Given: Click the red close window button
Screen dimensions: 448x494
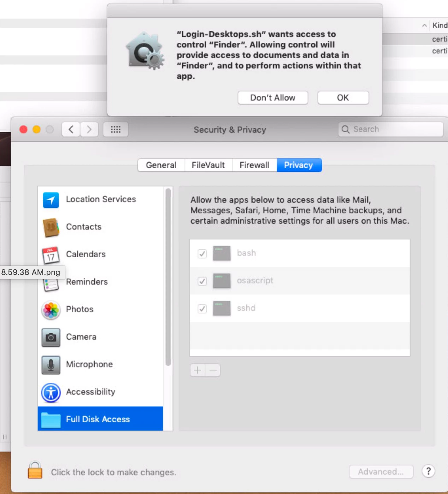Looking at the screenshot, I should [x=23, y=129].
